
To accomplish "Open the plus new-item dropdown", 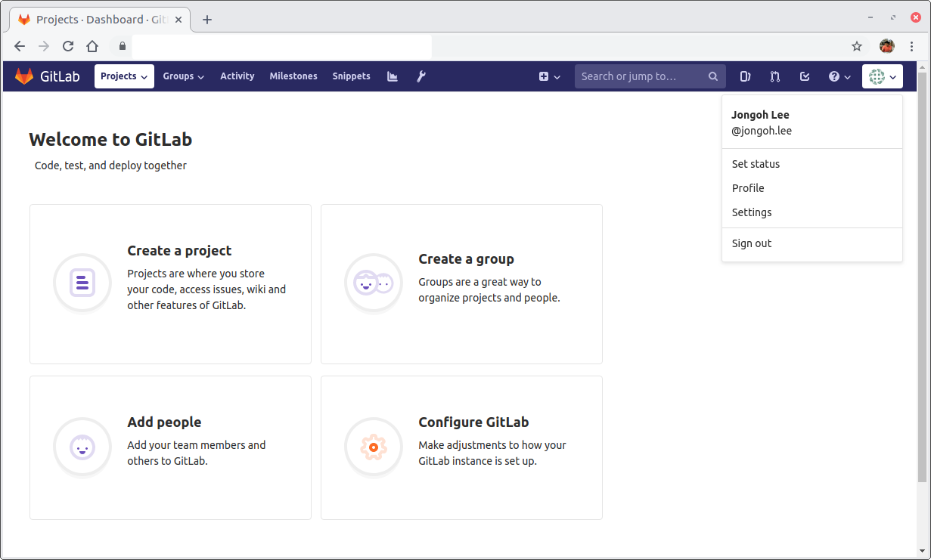I will coord(550,76).
